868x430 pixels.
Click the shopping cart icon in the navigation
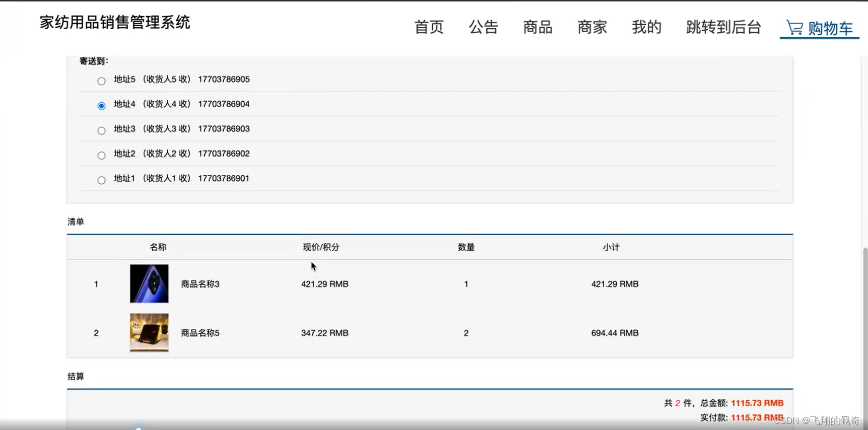(794, 28)
